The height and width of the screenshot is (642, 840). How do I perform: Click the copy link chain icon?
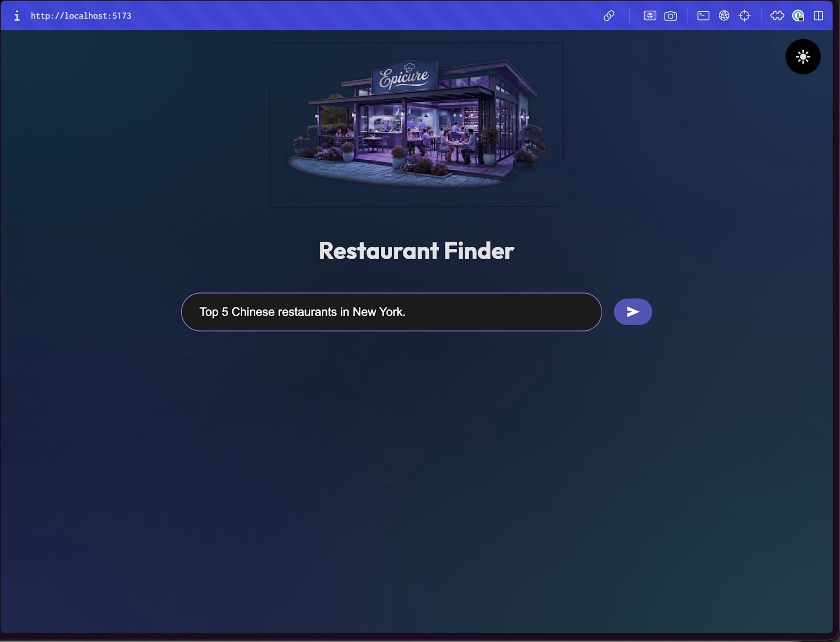pyautogui.click(x=609, y=16)
